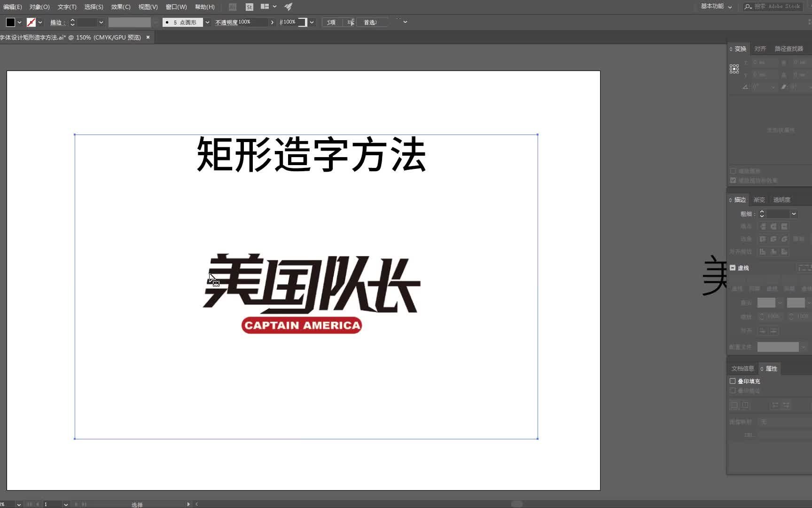The width and height of the screenshot is (812, 508).
Task: Choose the butt cap icon in Stroke panel
Action: click(763, 227)
